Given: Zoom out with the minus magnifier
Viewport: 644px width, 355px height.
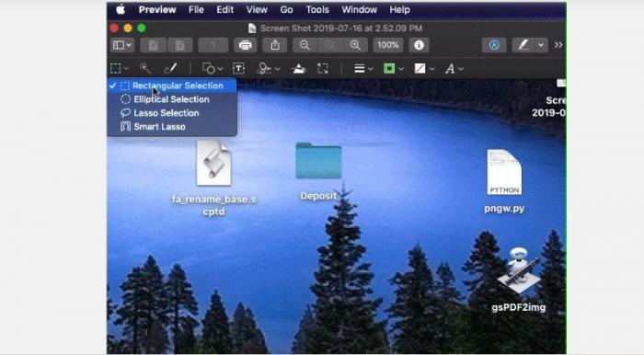Looking at the screenshot, I should tap(305, 45).
